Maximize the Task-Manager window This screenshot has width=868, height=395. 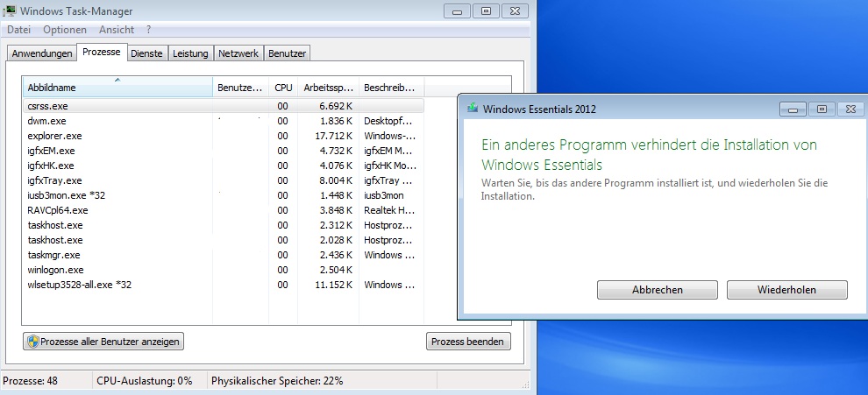pos(486,11)
